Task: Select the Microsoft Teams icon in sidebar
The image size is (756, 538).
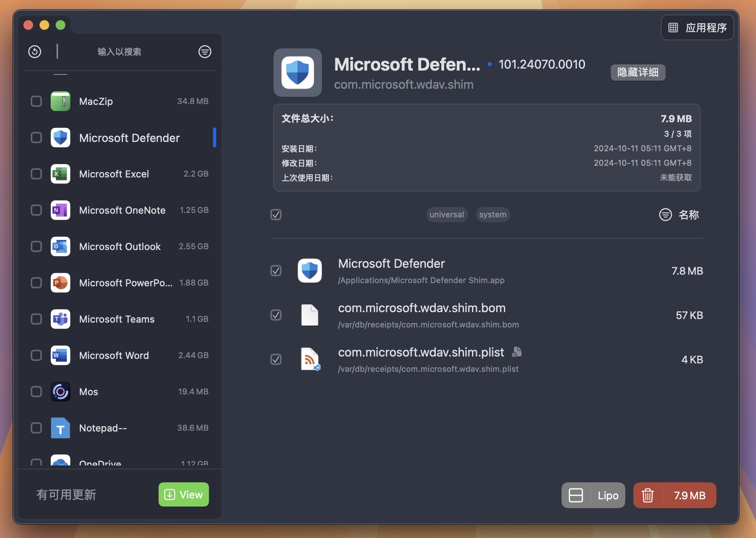Action: tap(60, 319)
